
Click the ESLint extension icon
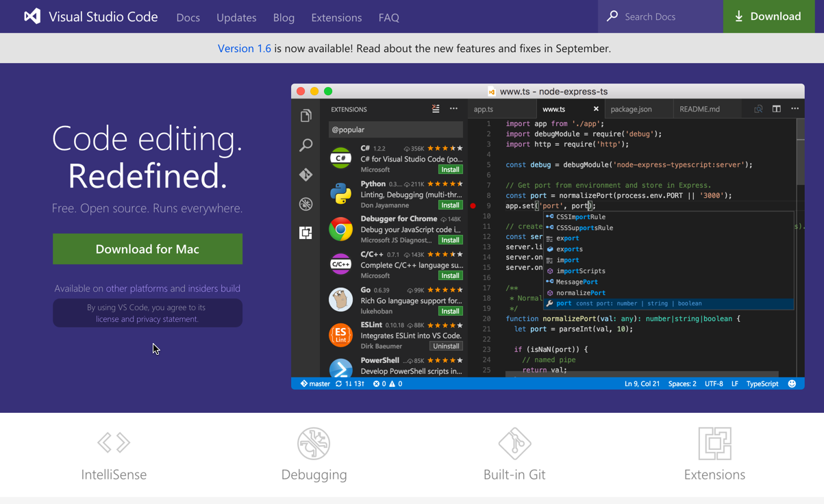click(x=340, y=336)
